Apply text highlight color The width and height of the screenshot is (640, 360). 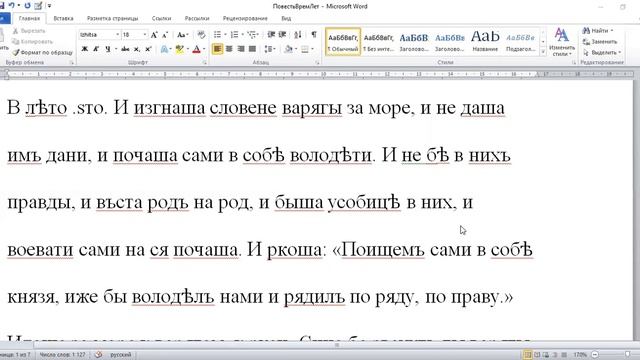tap(180, 49)
